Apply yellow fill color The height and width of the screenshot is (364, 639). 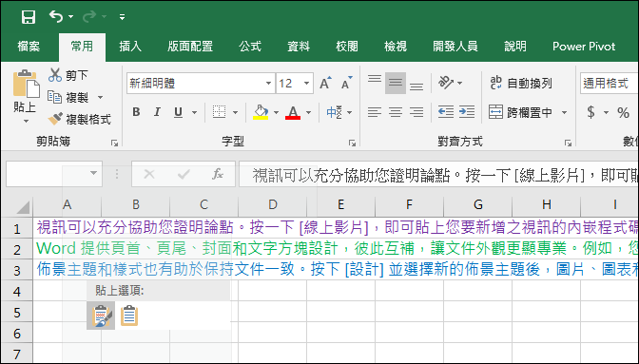[261, 112]
